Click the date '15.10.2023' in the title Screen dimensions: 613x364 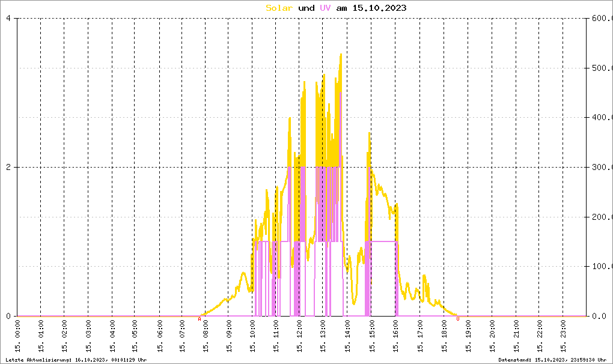379,8
